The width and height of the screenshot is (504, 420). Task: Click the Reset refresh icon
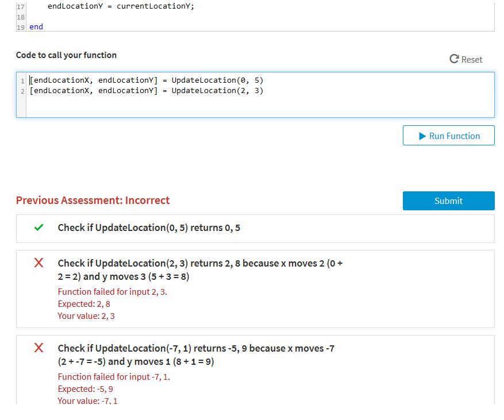(x=453, y=59)
